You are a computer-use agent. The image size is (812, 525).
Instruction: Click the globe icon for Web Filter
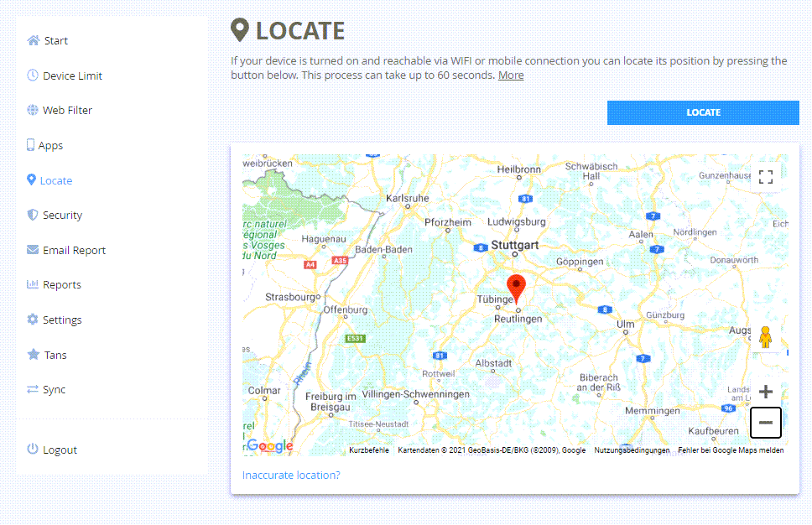pyautogui.click(x=33, y=110)
